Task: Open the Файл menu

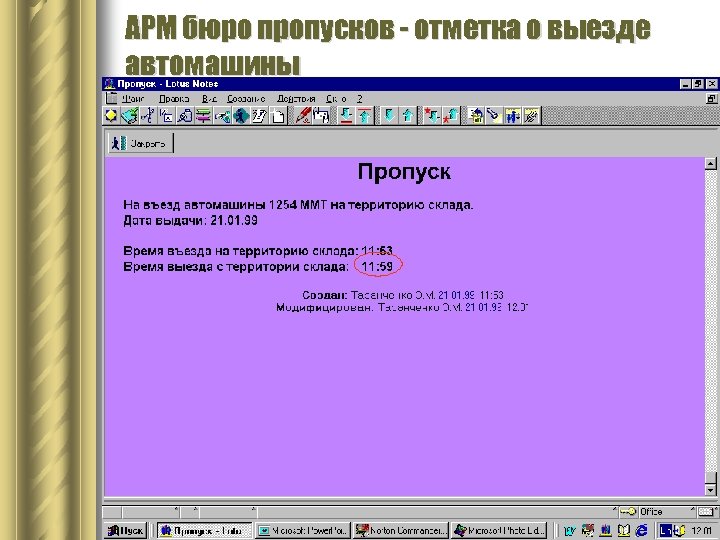Action: coord(133,99)
